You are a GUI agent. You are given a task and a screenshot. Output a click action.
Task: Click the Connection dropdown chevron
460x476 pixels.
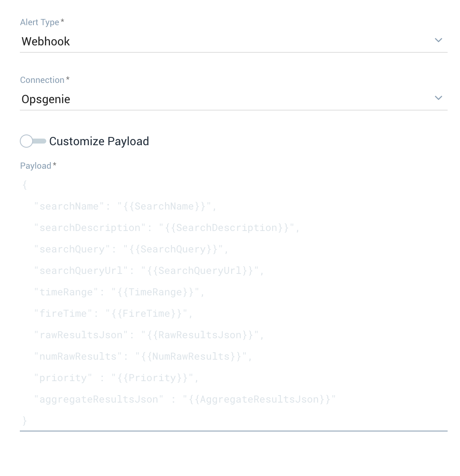click(439, 98)
